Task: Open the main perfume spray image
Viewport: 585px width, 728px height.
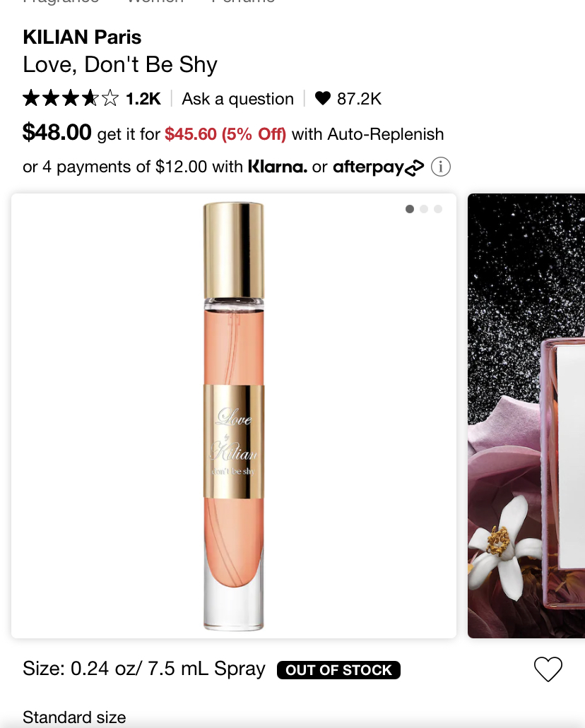Action: click(234, 415)
